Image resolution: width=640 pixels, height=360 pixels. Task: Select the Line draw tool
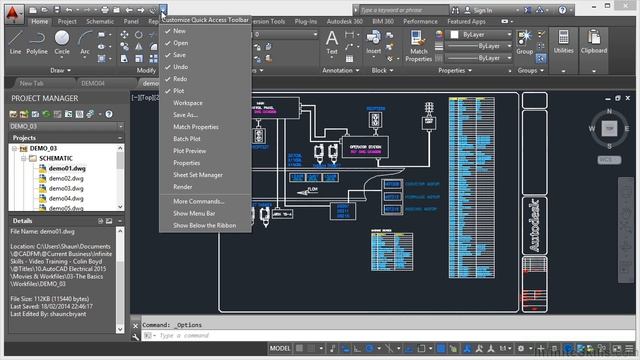click(15, 42)
